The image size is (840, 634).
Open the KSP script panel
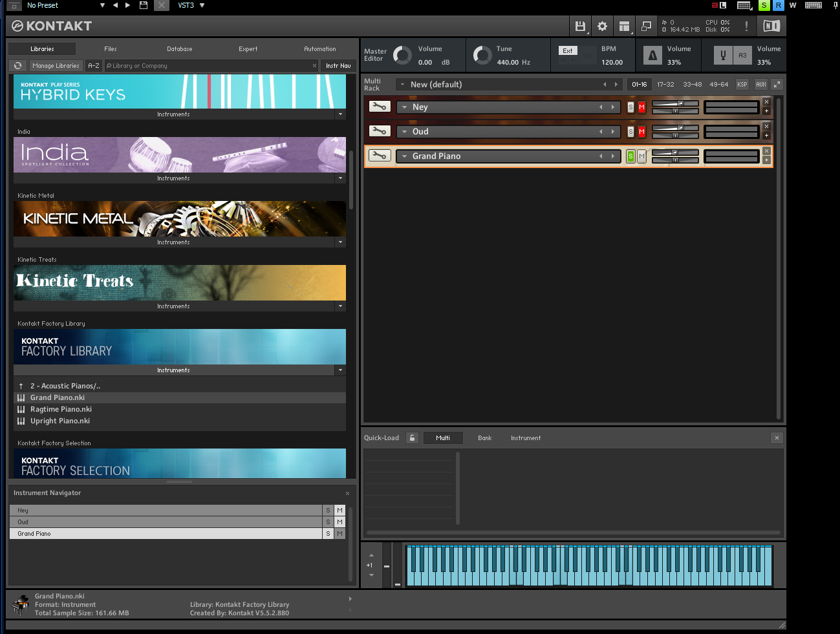pyautogui.click(x=742, y=85)
